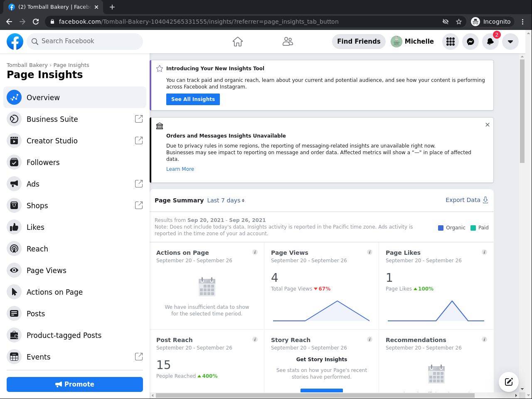
Task: Click the Export Data link
Action: 466,200
